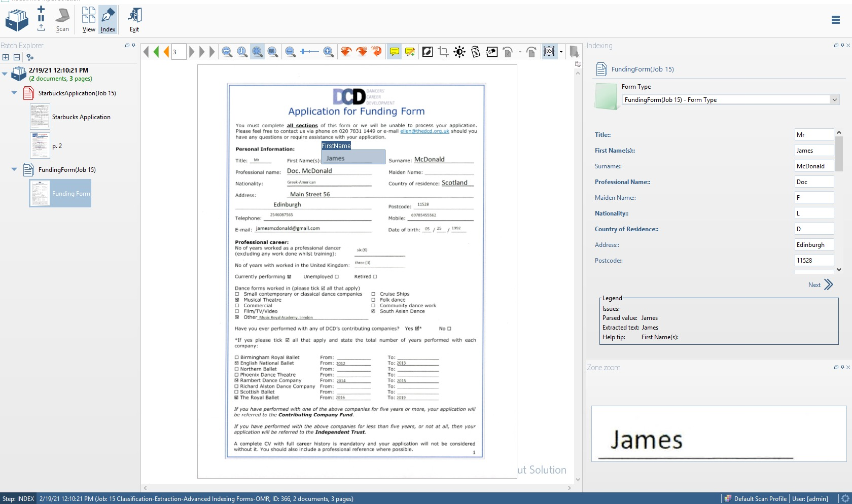Click the Nationality input field
Image resolution: width=852 pixels, height=504 pixels.
click(814, 213)
